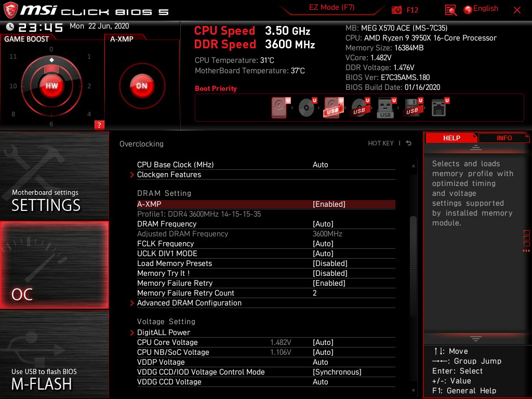
Task: Select Game Boost stage 2 marking
Action: click(x=89, y=86)
